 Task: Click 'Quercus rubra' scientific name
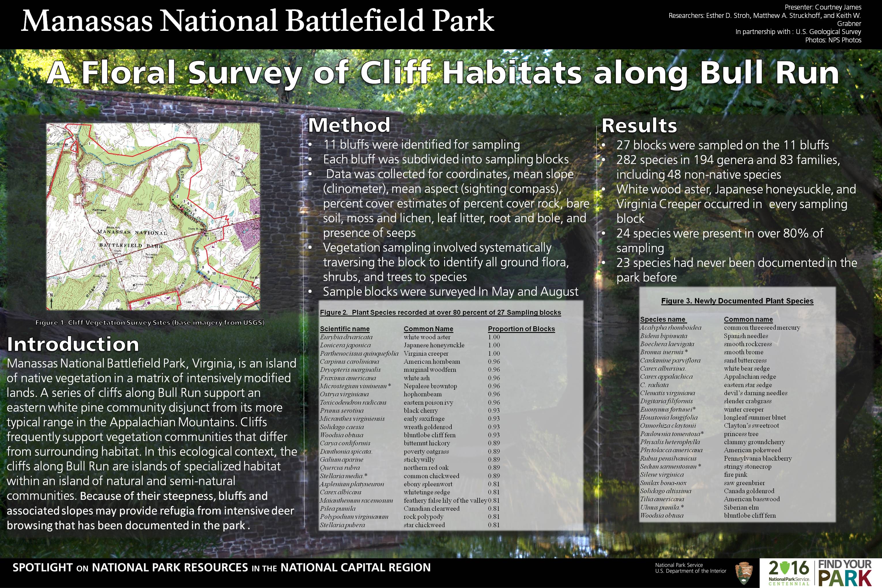(x=340, y=468)
